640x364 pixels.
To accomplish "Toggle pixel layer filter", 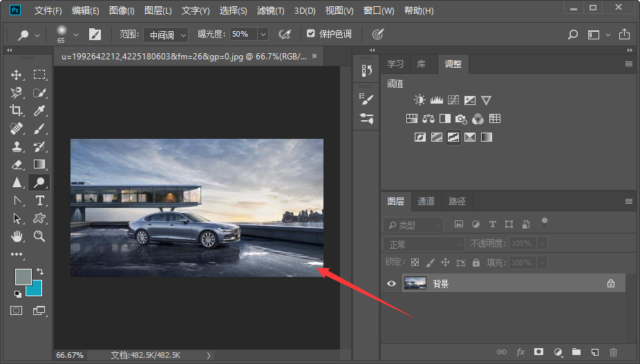I will pyautogui.click(x=459, y=224).
